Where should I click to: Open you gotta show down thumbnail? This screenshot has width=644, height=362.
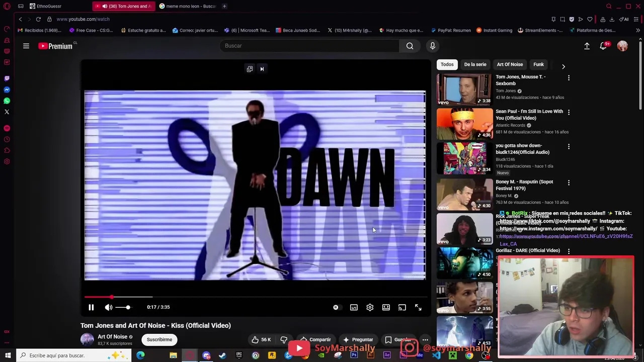[464, 158]
